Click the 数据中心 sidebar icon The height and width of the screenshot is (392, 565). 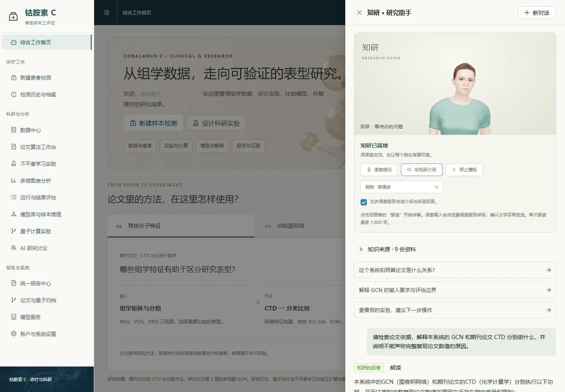pos(14,130)
